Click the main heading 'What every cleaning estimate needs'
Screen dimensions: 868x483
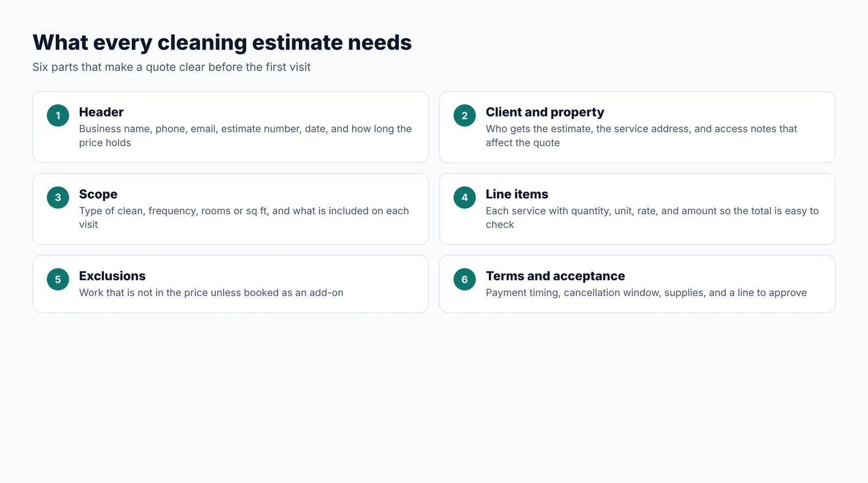(x=222, y=42)
